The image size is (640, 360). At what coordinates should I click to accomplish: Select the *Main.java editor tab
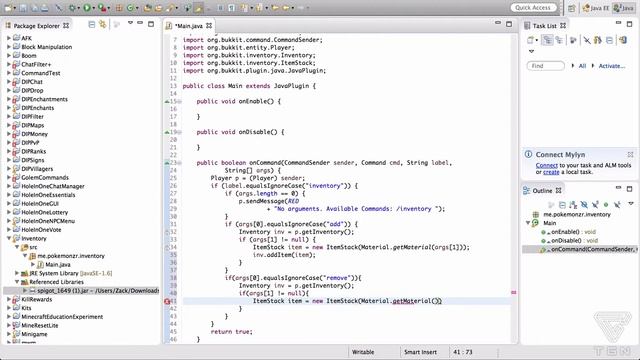(x=188, y=26)
